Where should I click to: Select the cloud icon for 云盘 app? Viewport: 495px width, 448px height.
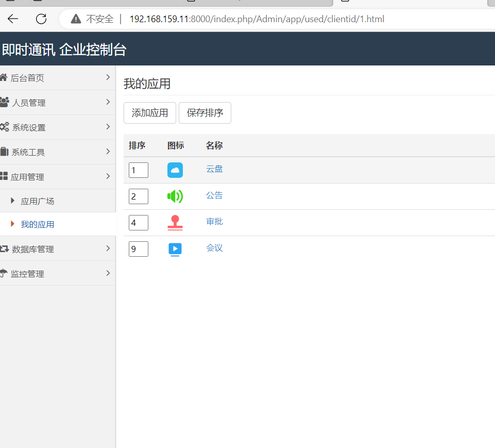[175, 169]
